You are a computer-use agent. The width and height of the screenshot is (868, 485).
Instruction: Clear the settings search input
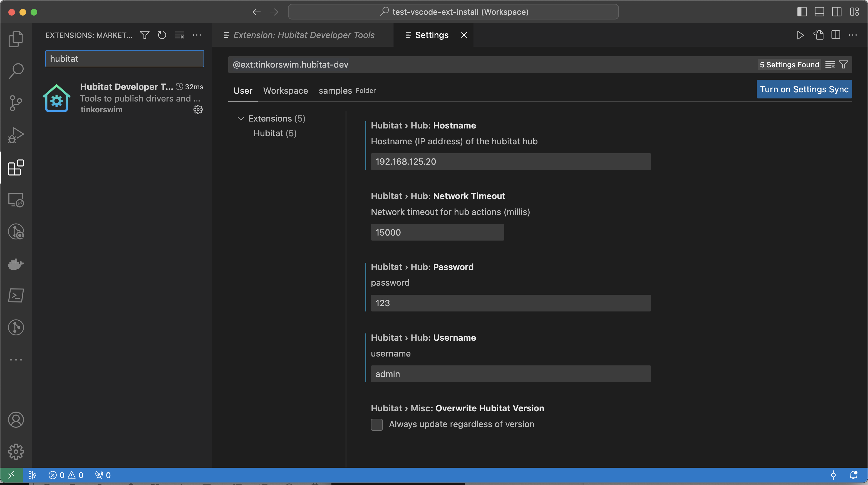[830, 64]
